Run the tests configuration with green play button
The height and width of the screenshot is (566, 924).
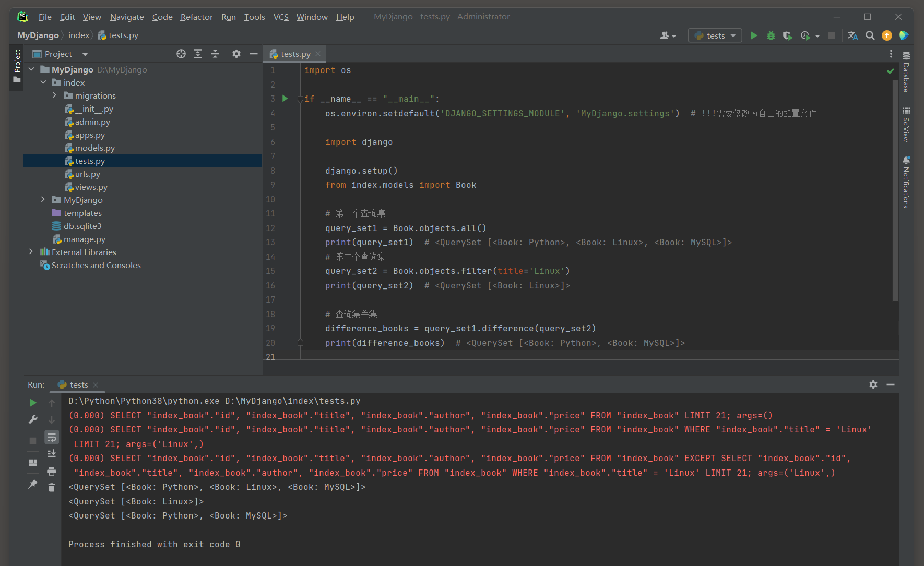coord(754,35)
